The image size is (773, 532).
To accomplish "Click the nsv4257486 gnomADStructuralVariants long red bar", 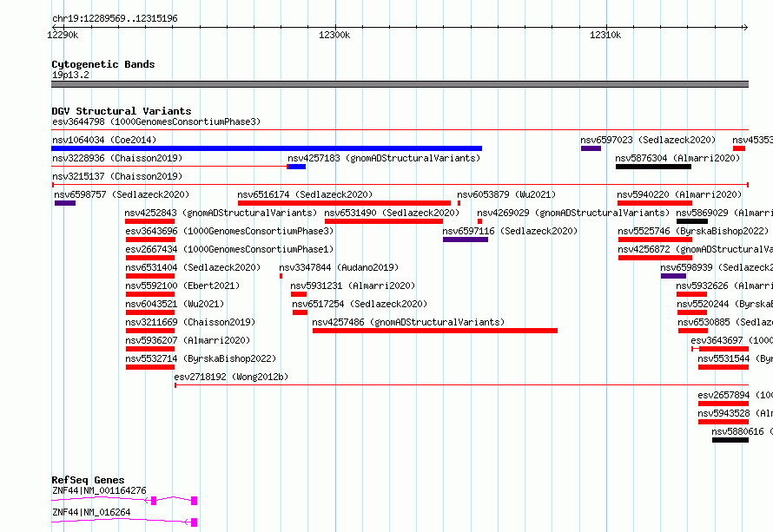I will 435,331.
